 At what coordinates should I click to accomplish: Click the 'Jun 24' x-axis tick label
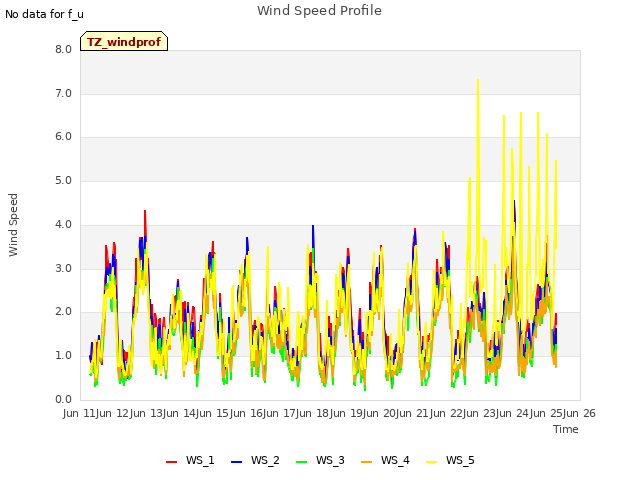pyautogui.click(x=515, y=413)
